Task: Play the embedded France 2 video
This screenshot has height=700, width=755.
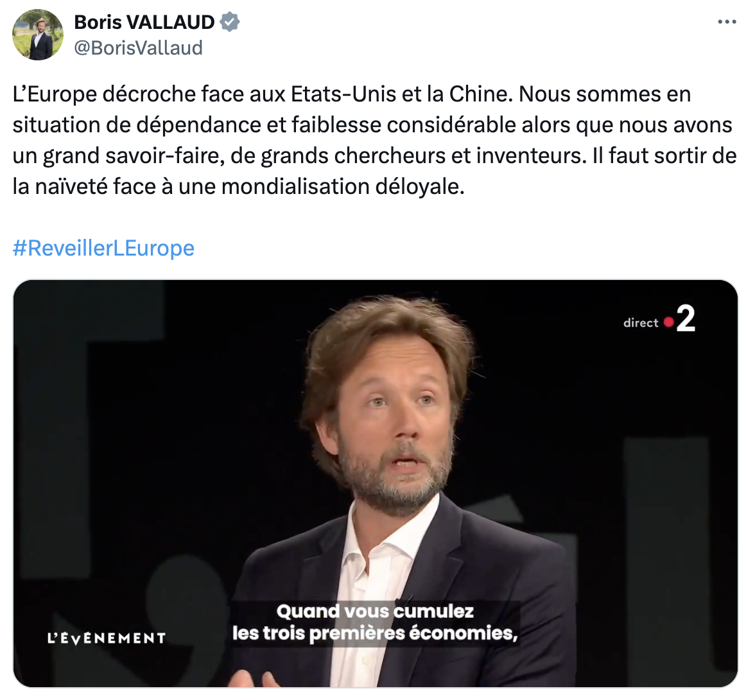Action: coord(376,483)
